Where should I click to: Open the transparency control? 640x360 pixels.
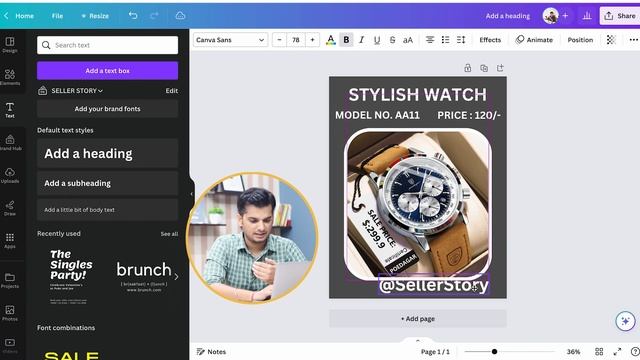(611, 40)
